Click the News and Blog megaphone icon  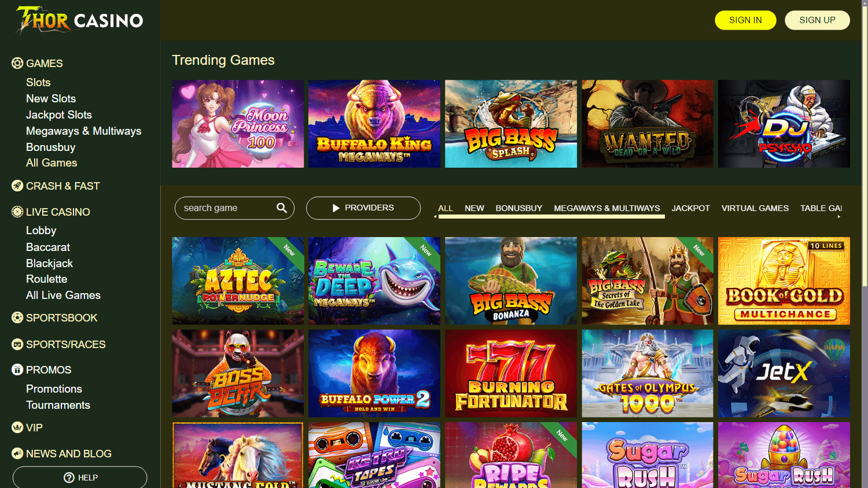[x=17, y=453]
